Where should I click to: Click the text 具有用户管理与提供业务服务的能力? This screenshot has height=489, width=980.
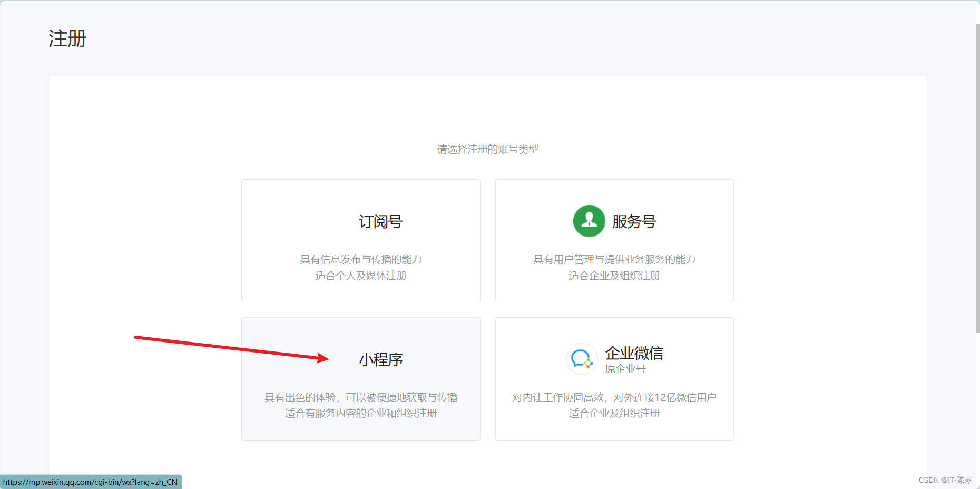pyautogui.click(x=614, y=259)
